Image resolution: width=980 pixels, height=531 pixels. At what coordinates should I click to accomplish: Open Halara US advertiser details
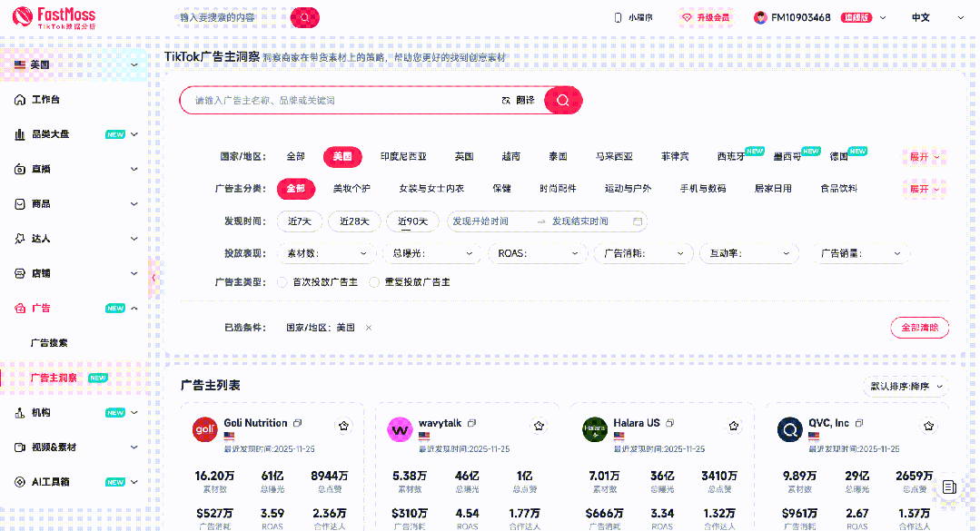(636, 422)
